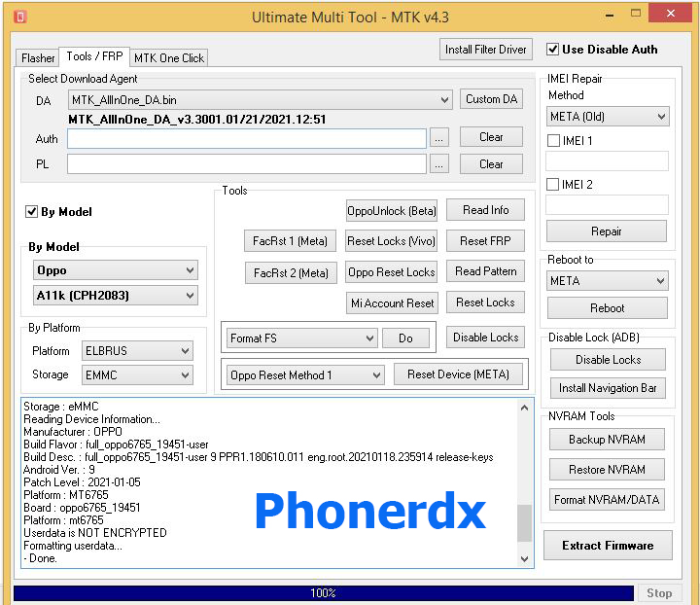Click Reset Locks (Vivo) button

391,241
